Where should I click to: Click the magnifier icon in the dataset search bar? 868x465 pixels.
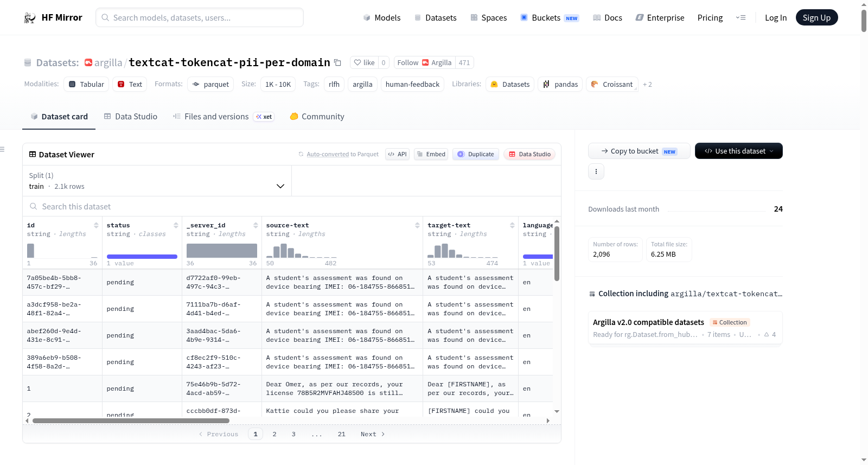coord(34,207)
